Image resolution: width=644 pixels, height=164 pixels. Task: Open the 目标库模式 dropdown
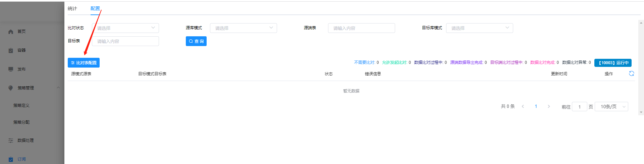479,28
